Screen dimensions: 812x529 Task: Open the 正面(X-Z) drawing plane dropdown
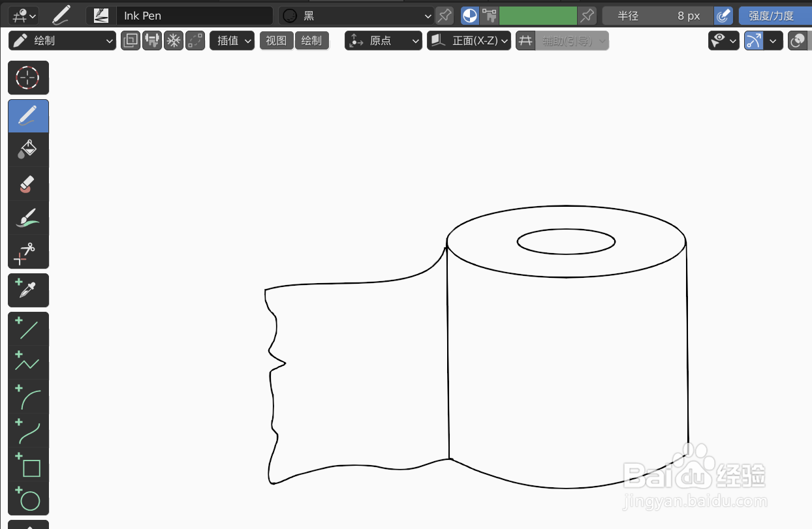point(469,40)
